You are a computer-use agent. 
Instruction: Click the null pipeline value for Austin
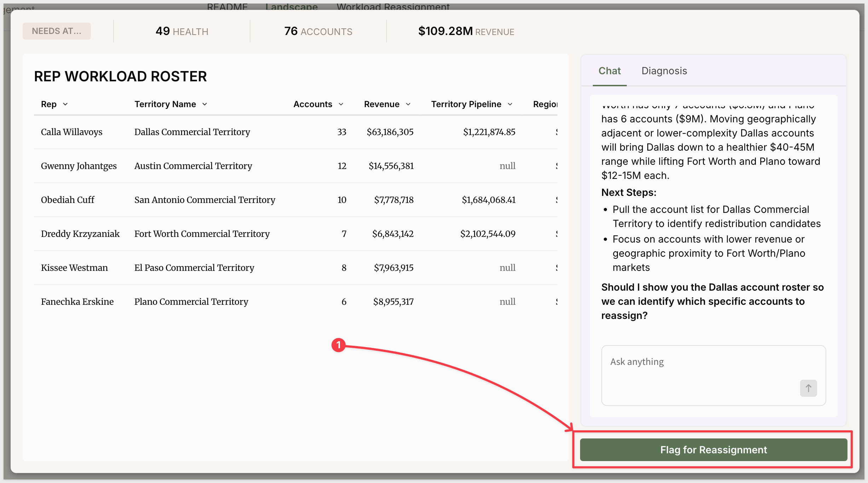(x=508, y=166)
